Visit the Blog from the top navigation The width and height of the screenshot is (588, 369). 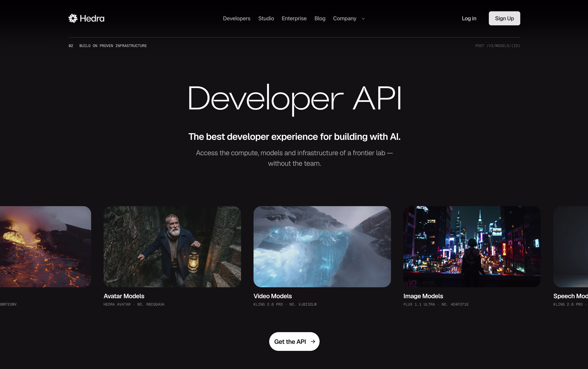(x=320, y=19)
